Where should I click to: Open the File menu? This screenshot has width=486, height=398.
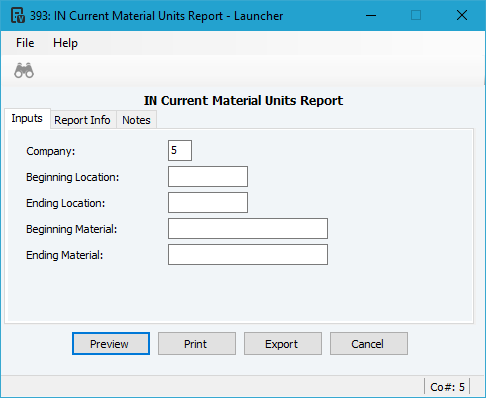[25, 43]
